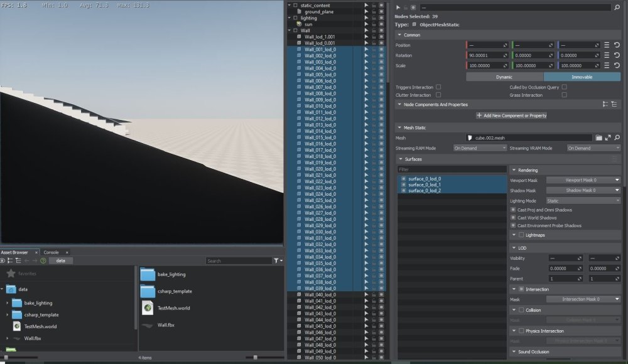Click Add New Component or Property button
This screenshot has width=628, height=364.
(x=511, y=115)
